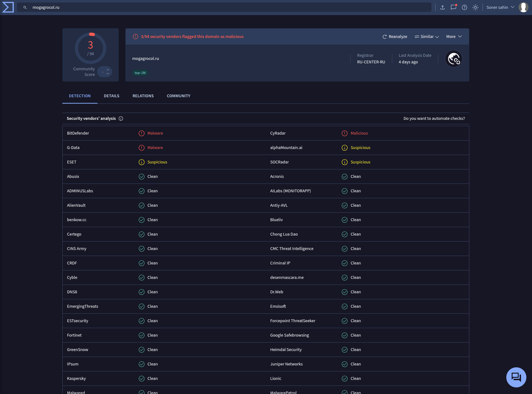Viewport: 532px width, 394px height.
Task: Expand the Soner sahin account dropdown
Action: 500,7
